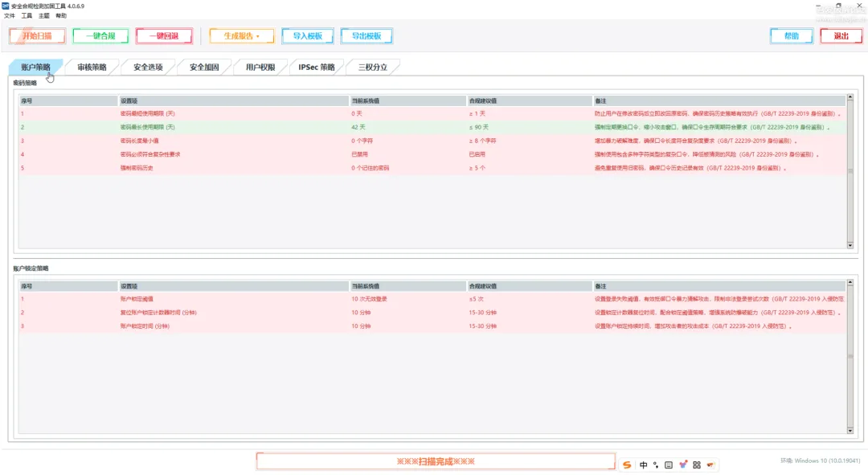Click the blue 帮助 button at top right

point(792,36)
